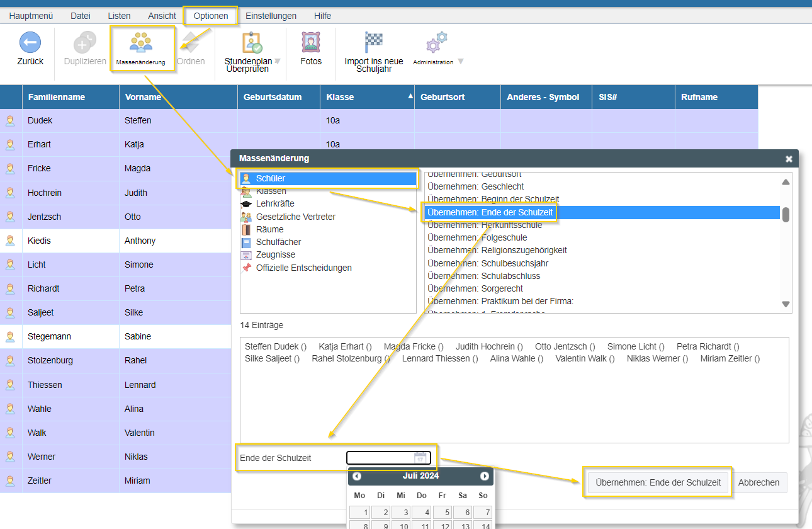Select Schüler in the category list
The height and width of the screenshot is (529, 812).
[329, 179]
